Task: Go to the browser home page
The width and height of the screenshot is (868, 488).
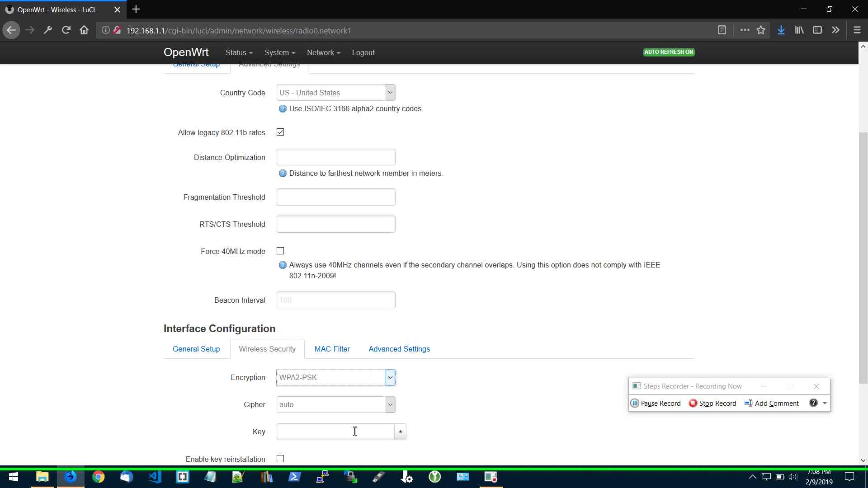Action: click(84, 30)
